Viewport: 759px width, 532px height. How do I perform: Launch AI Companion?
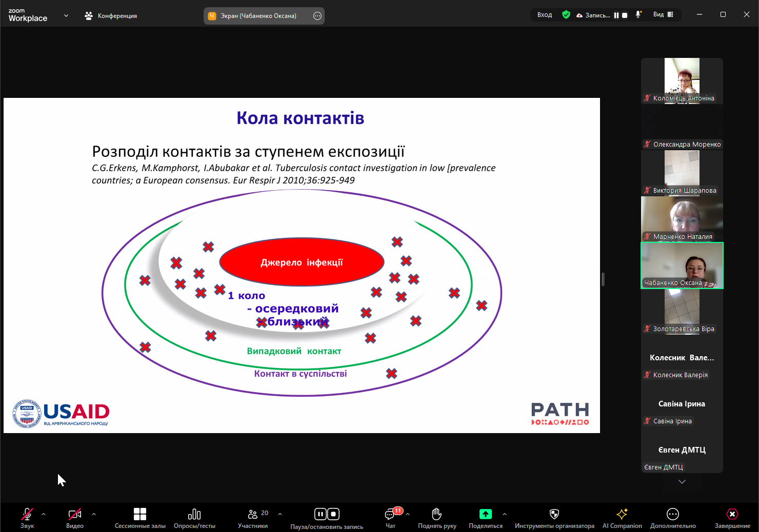(622, 514)
